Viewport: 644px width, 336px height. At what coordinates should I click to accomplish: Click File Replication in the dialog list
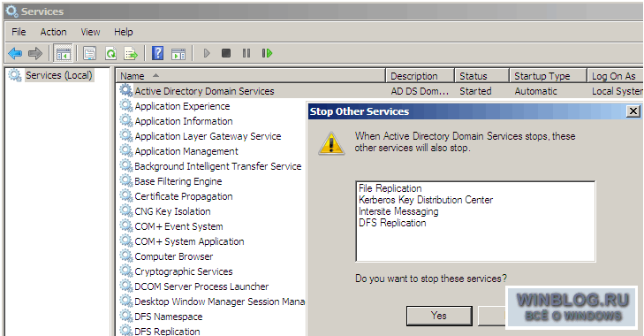click(390, 188)
